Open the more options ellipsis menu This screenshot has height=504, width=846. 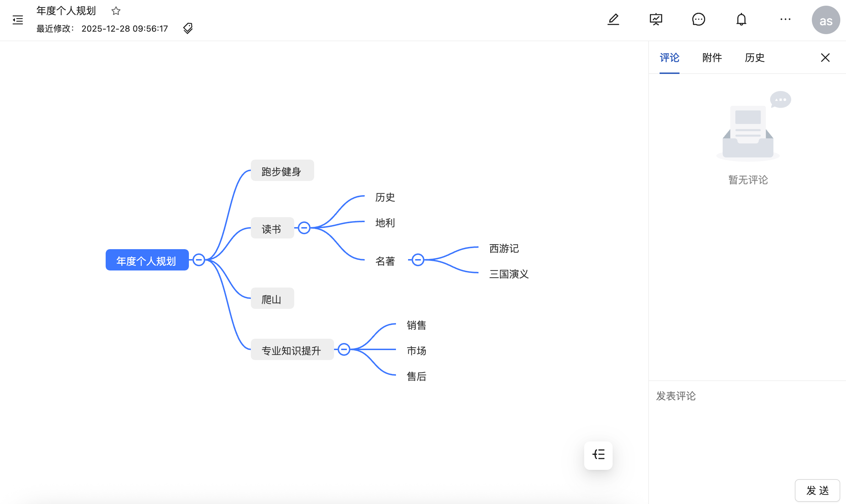(785, 20)
